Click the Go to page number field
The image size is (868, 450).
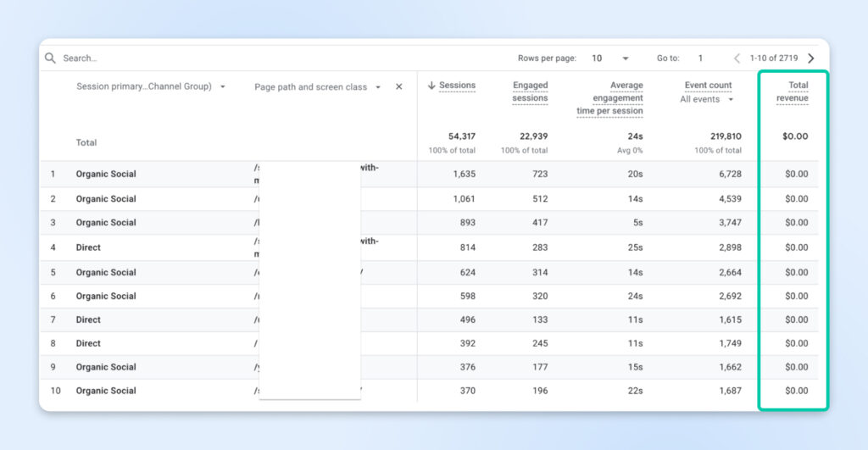point(700,58)
